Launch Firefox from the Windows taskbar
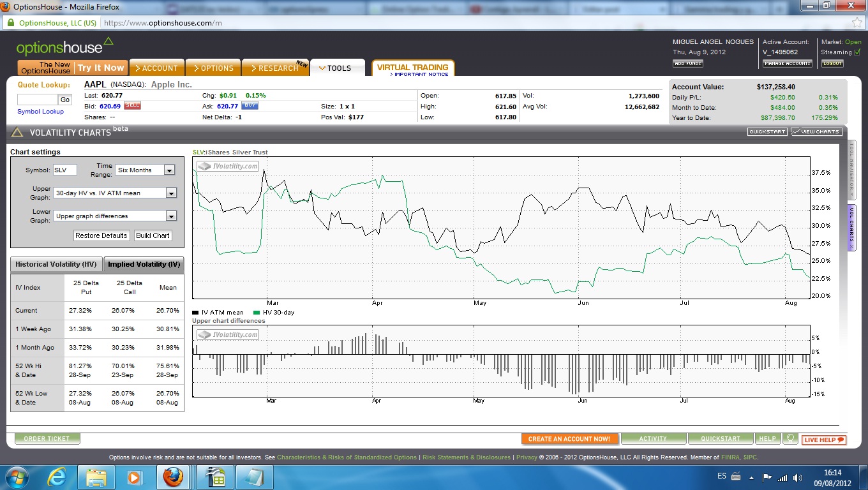The image size is (868, 490). click(x=173, y=477)
